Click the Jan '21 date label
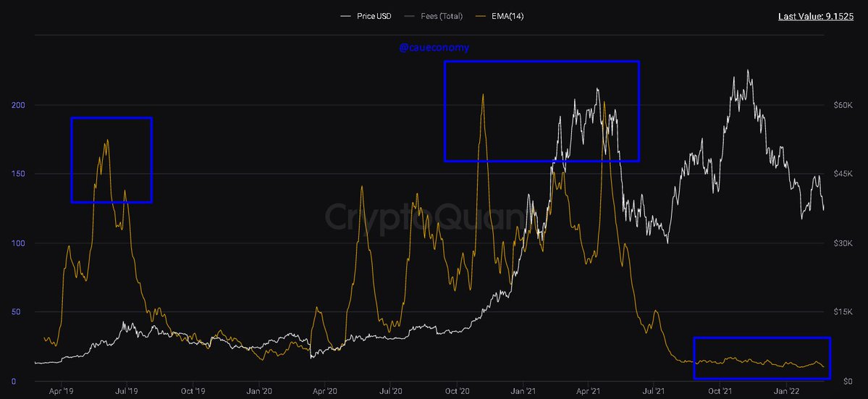The image size is (868, 399). pyautogui.click(x=523, y=391)
